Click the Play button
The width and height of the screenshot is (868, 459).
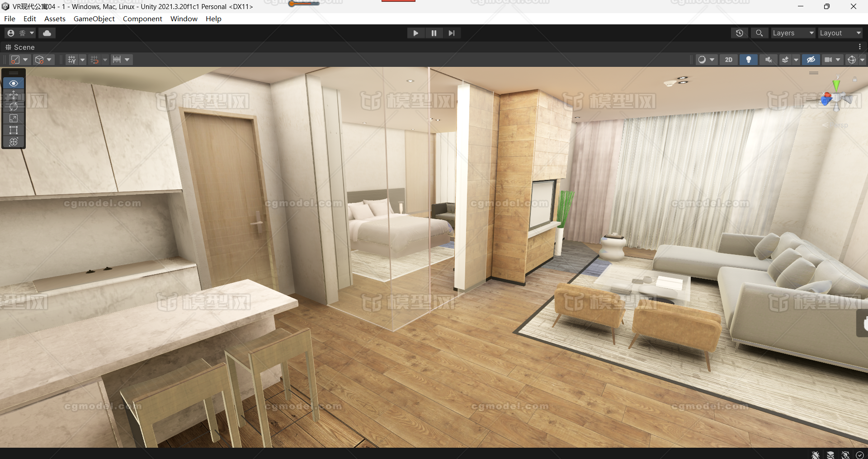click(x=415, y=33)
